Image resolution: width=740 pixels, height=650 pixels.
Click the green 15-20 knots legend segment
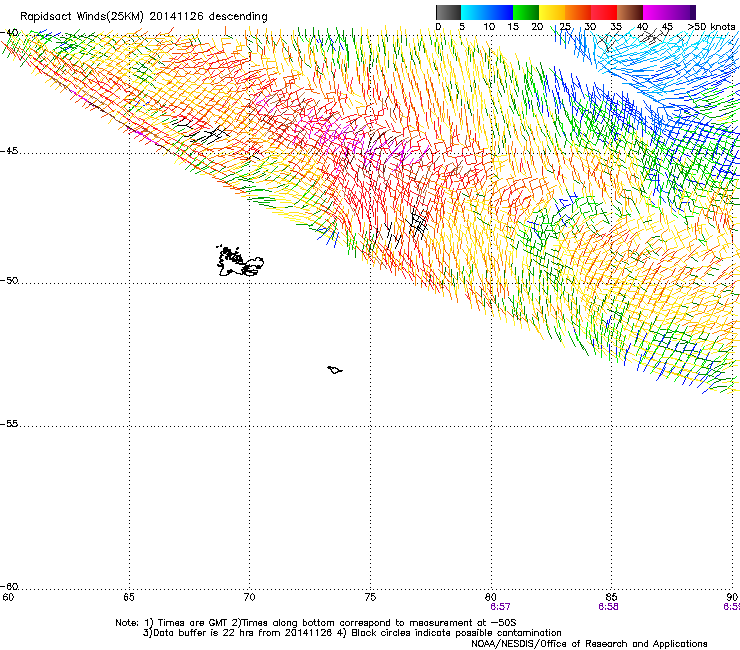click(x=526, y=12)
